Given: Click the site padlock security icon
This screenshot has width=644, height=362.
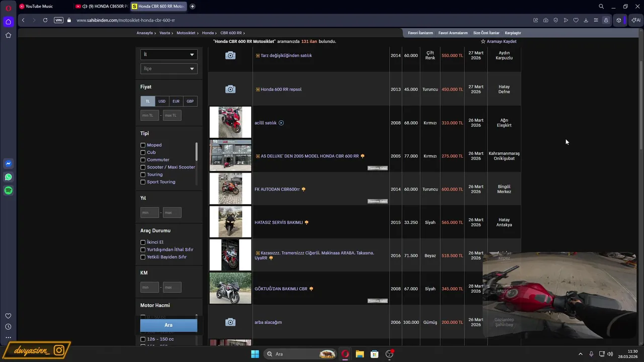Looking at the screenshot, I should click(69, 20).
